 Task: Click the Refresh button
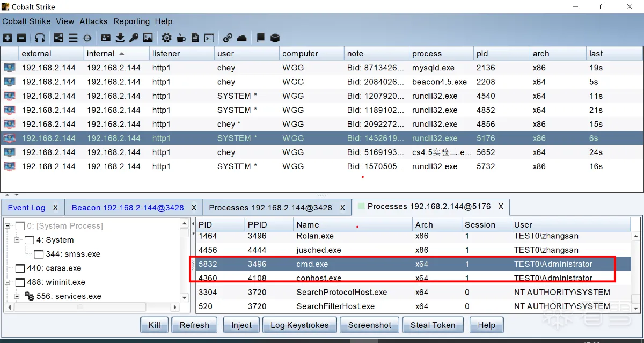pyautogui.click(x=194, y=325)
